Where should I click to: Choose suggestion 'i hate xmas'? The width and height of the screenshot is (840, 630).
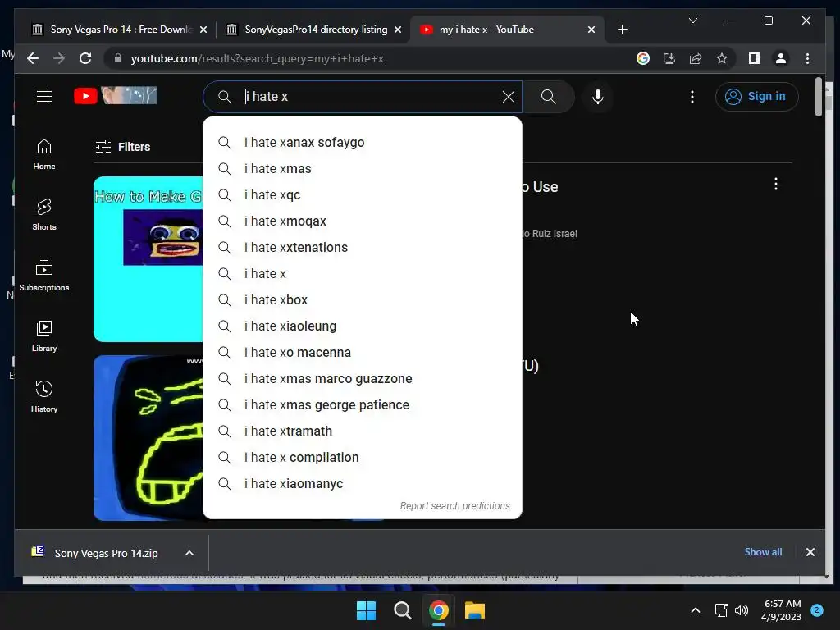(x=362, y=168)
